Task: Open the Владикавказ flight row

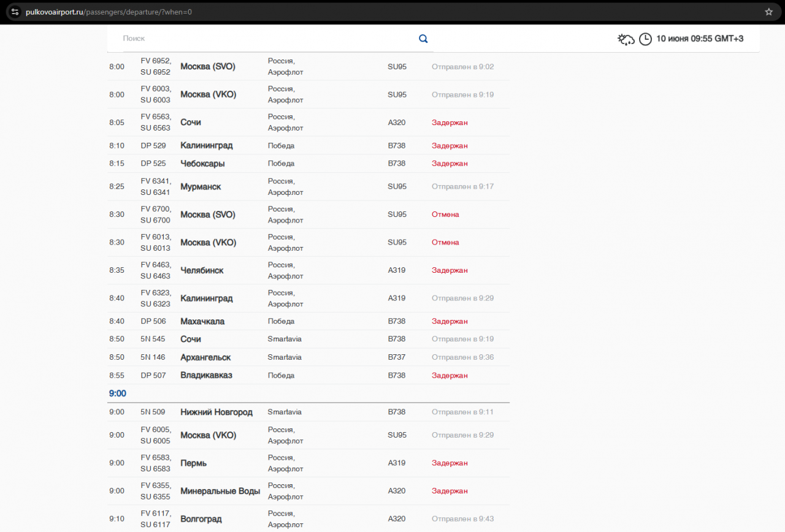Action: point(206,375)
